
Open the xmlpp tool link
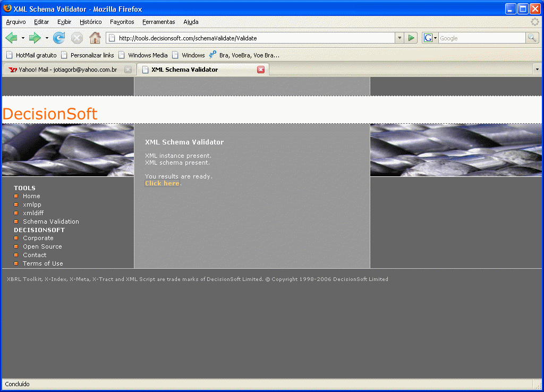pos(32,204)
